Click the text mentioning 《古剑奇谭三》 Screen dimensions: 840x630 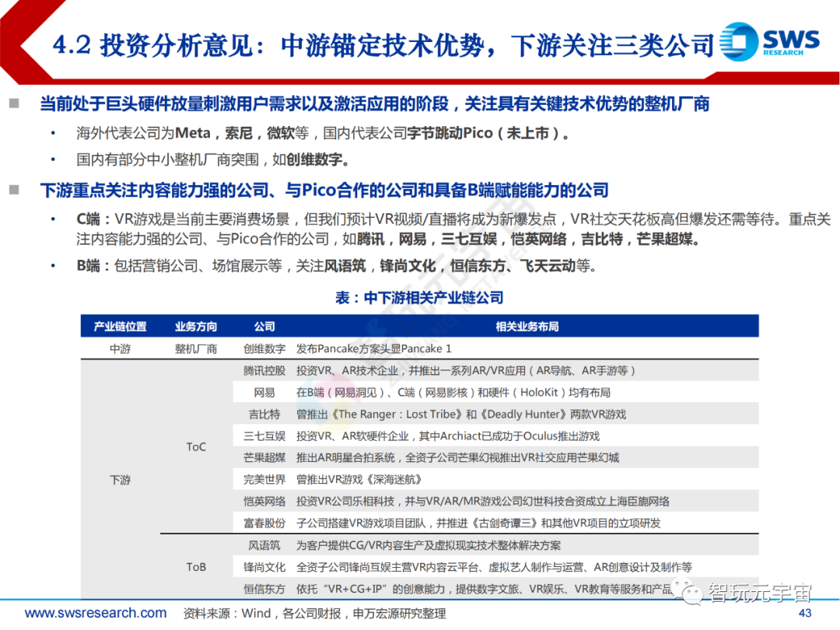coord(478,523)
